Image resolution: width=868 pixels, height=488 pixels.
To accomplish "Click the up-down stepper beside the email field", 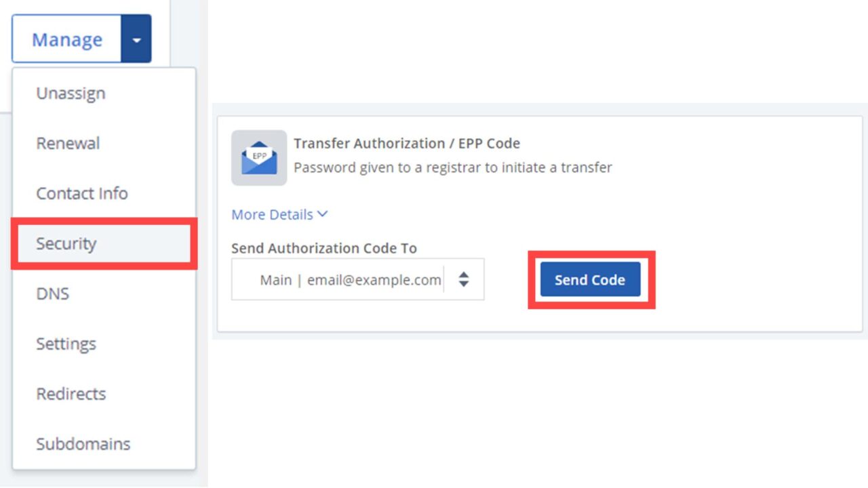I will (x=463, y=279).
